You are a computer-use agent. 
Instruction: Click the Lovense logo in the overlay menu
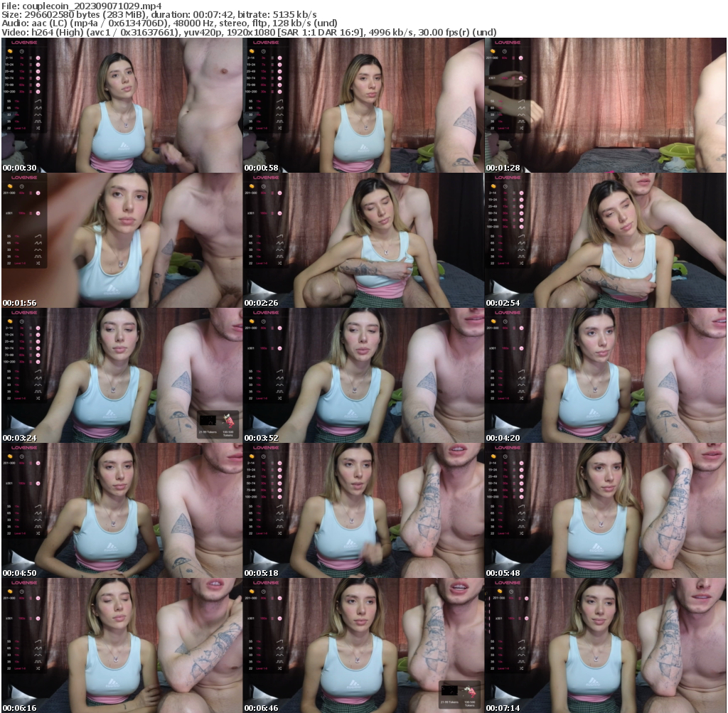coord(24,42)
